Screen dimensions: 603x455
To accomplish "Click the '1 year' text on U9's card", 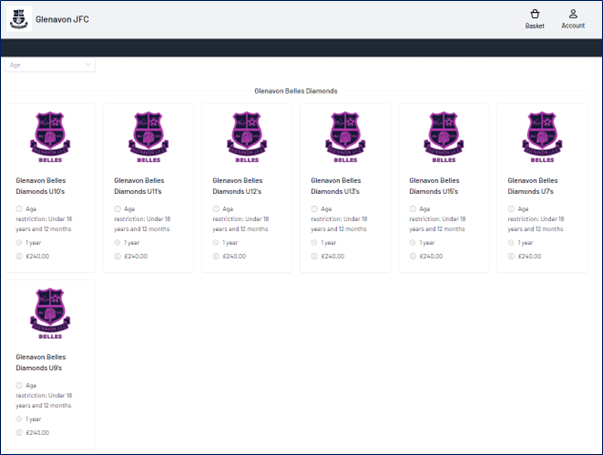I will pyautogui.click(x=33, y=419).
